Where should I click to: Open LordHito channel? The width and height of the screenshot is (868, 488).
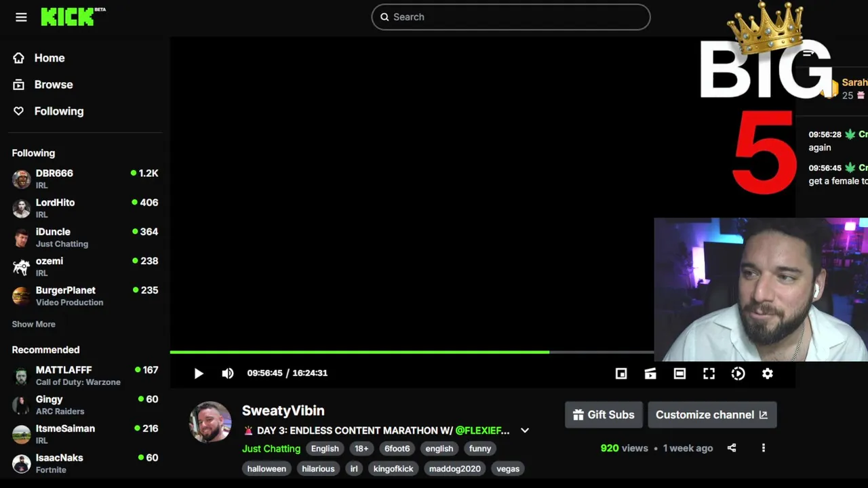[85, 208]
